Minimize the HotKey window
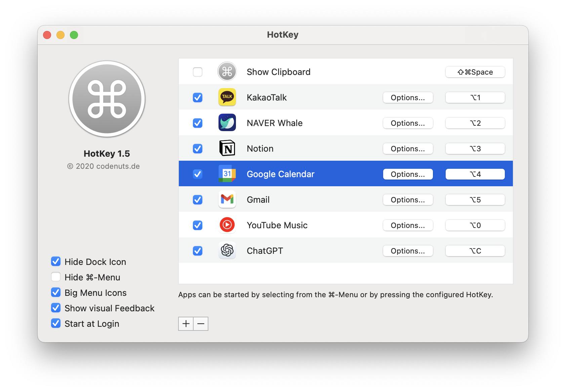The height and width of the screenshot is (392, 566). coord(60,35)
